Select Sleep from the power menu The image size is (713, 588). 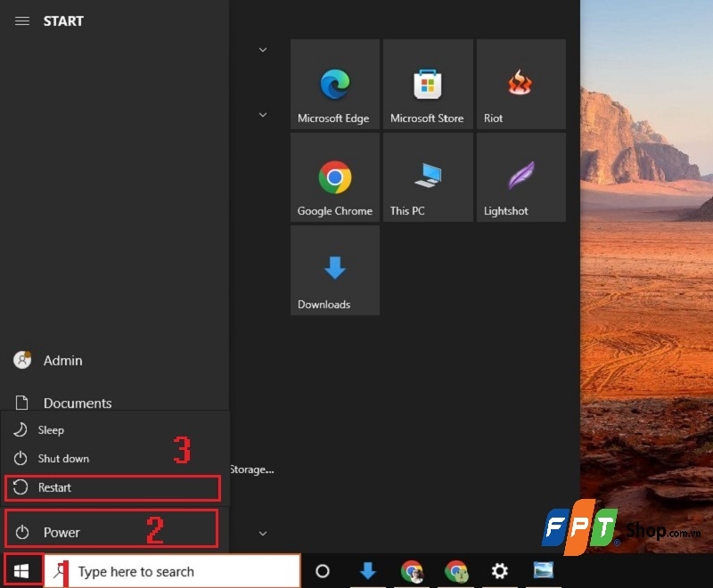[49, 430]
